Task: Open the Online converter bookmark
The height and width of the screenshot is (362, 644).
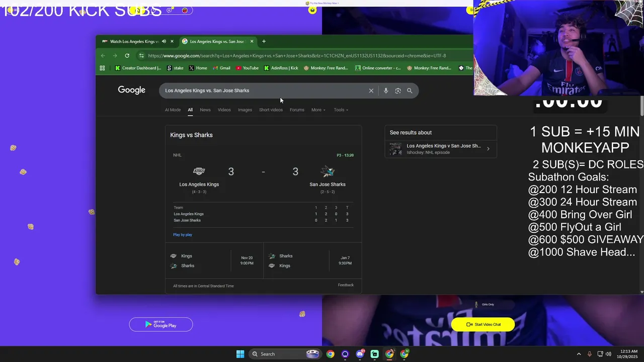Action: [377, 68]
